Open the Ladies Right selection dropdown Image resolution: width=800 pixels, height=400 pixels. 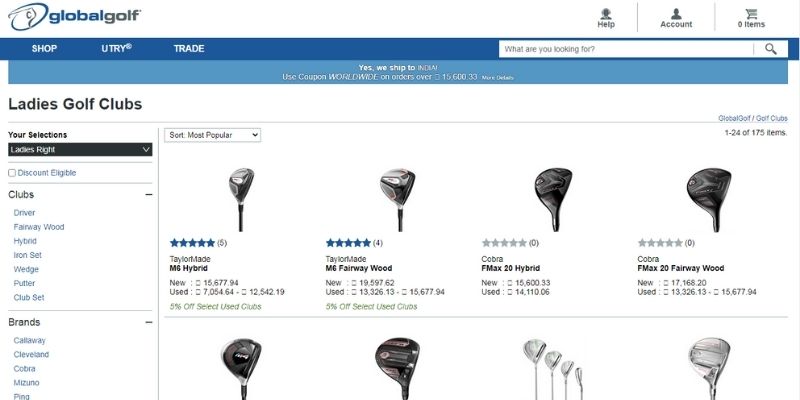(x=80, y=149)
